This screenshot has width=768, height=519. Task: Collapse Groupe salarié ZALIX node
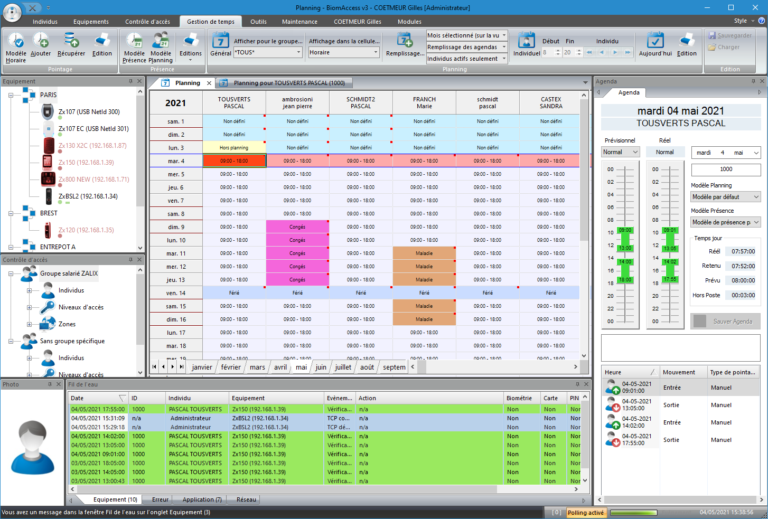(x=11, y=274)
